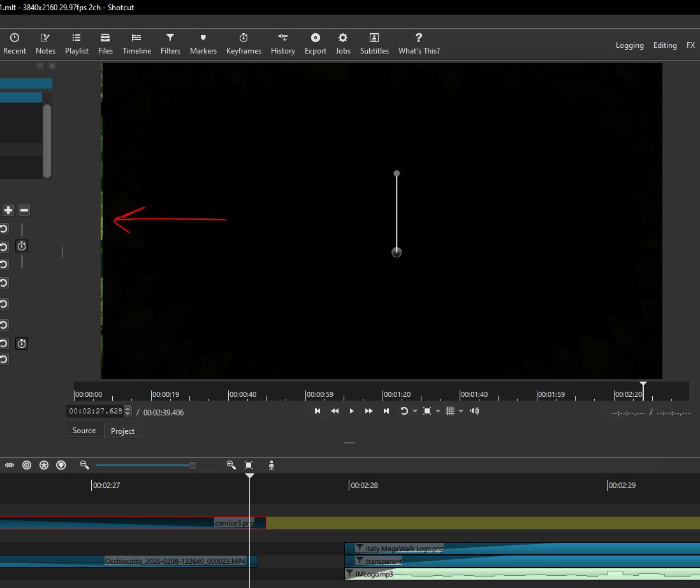Toggle ripple all tracks button
The height and width of the screenshot is (588, 700).
pyautogui.click(x=44, y=466)
